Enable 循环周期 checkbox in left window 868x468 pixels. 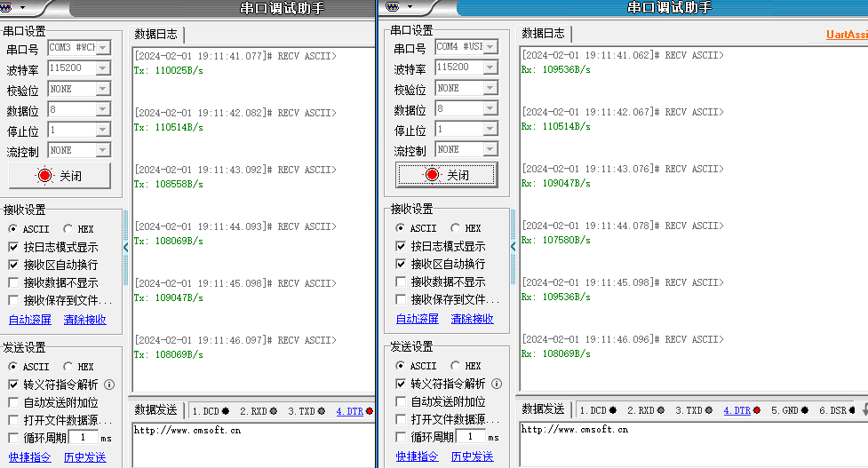pos(13,437)
